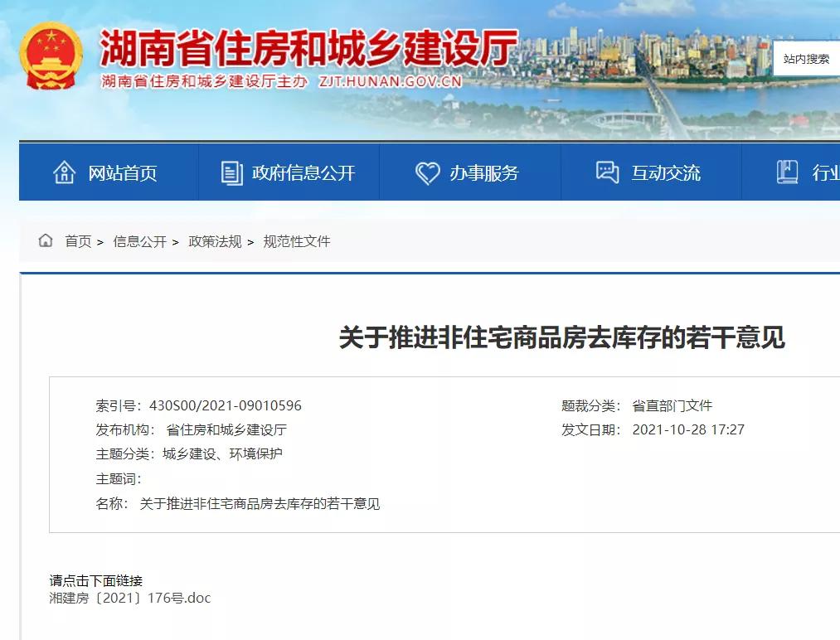Open the partially visible 行业 navigation item
This screenshot has width=840, height=640.
pos(791,172)
